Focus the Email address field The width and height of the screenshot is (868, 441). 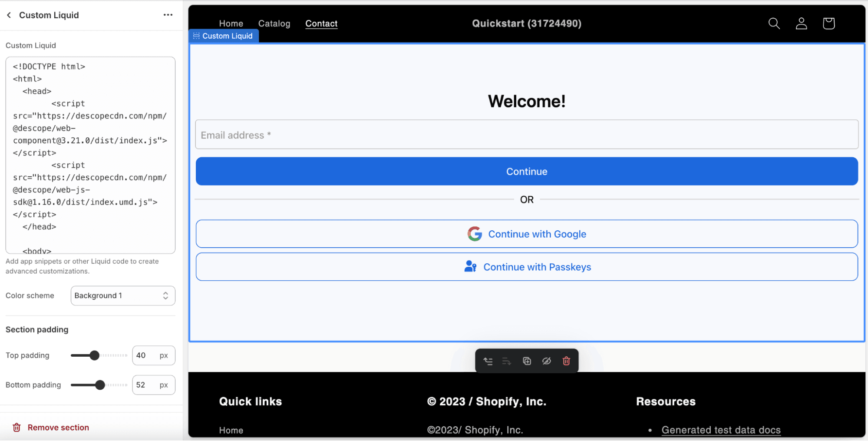pos(526,135)
